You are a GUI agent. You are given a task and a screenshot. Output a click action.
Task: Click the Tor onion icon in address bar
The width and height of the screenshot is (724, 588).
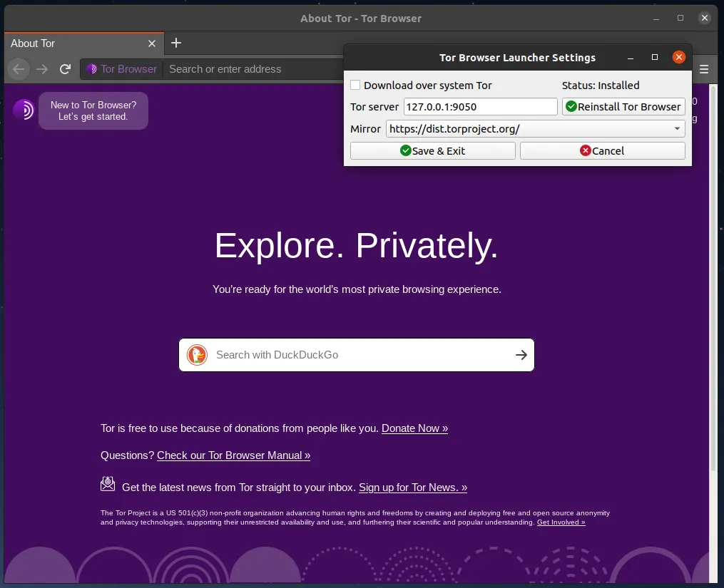point(91,69)
